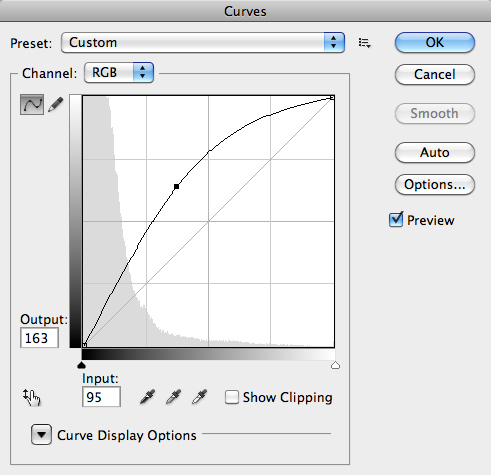
Task: Open the Preset dropdown showing Custom
Action: coord(203,43)
